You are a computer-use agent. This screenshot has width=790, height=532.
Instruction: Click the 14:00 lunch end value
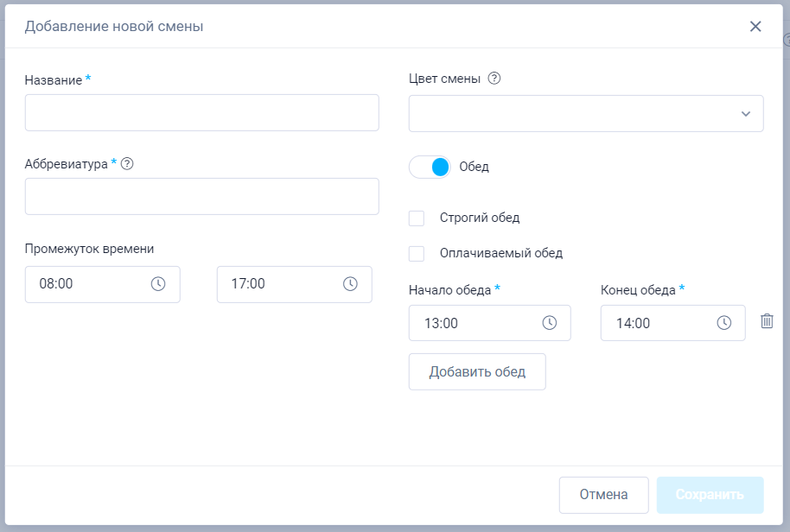click(x=633, y=323)
